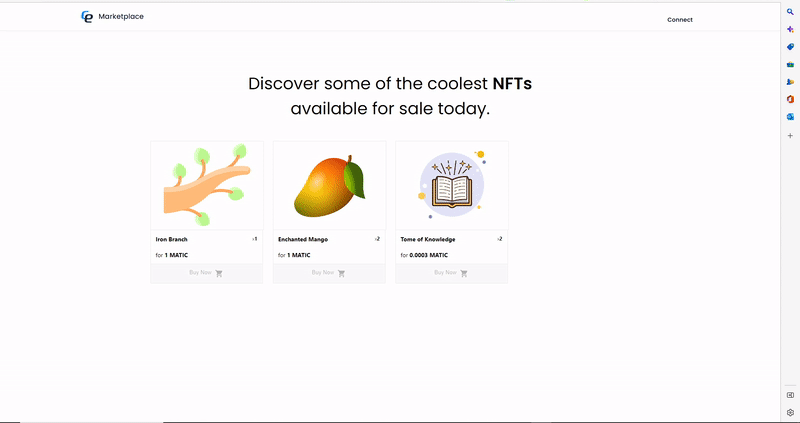Viewport: 800px width, 423px height.
Task: Buy Now the Enchanted Mango NFT
Action: (x=329, y=273)
